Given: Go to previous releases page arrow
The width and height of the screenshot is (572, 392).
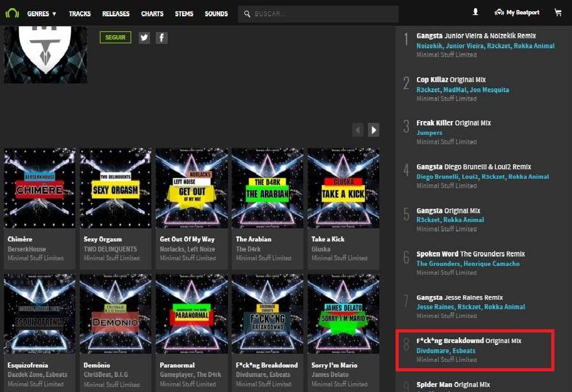Looking at the screenshot, I should coord(358,130).
